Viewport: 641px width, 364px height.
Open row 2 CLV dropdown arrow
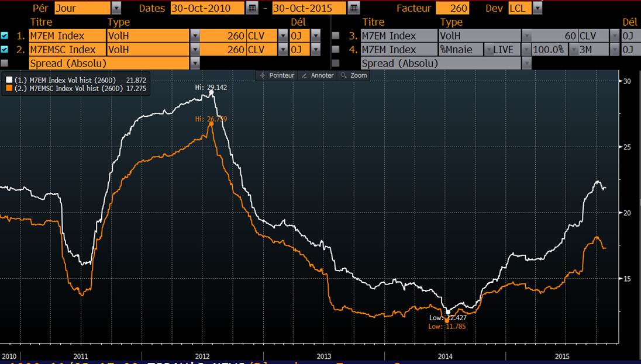click(x=282, y=50)
